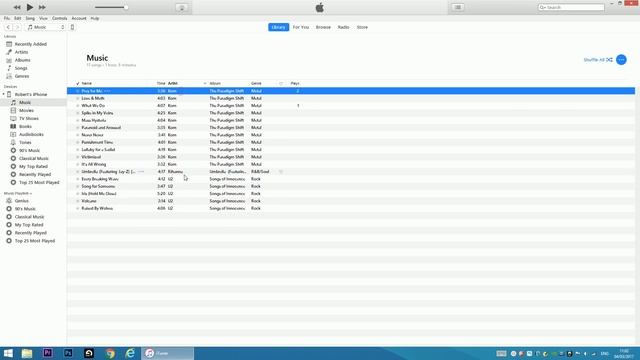The height and width of the screenshot is (360, 640).
Task: Open the AirPlay output button
Action: click(x=182, y=7)
